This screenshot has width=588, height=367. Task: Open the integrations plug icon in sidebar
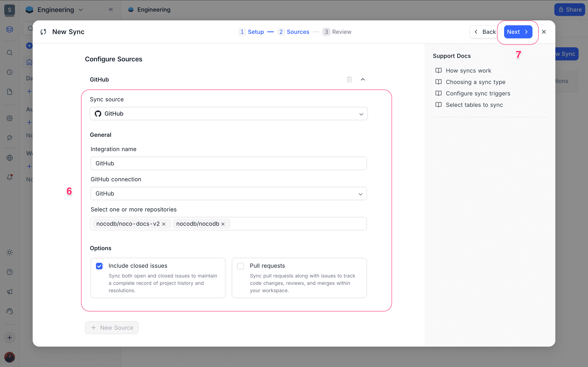coord(9,138)
